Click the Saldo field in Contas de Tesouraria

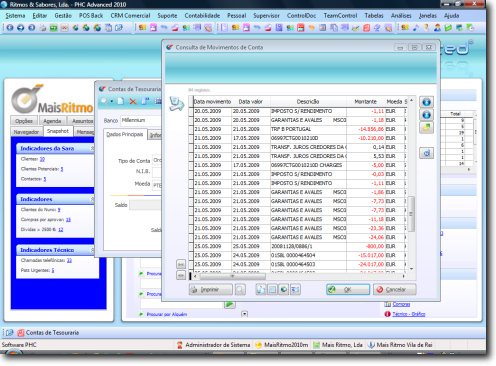click(145, 205)
